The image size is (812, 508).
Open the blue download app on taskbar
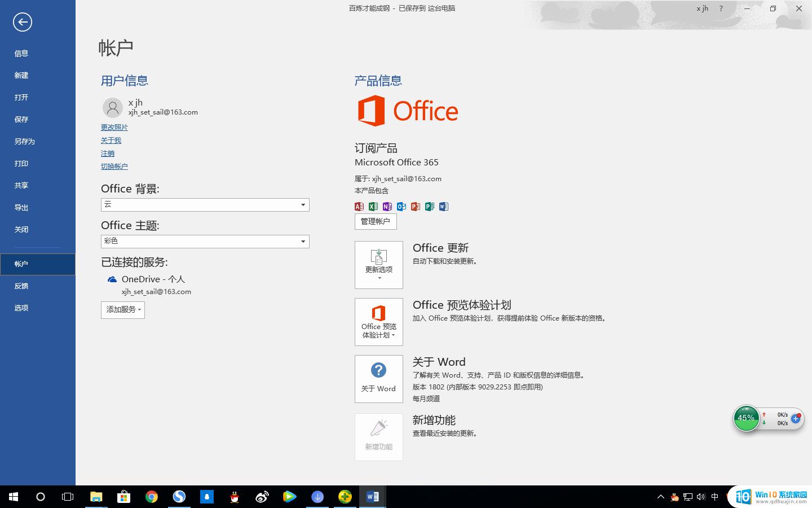pos(317,497)
